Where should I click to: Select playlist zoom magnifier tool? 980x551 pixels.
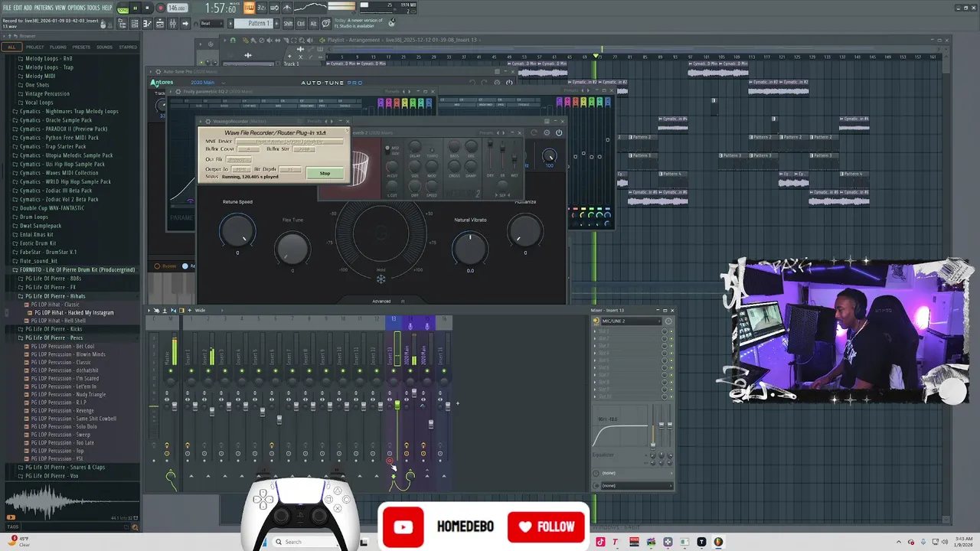tap(302, 41)
